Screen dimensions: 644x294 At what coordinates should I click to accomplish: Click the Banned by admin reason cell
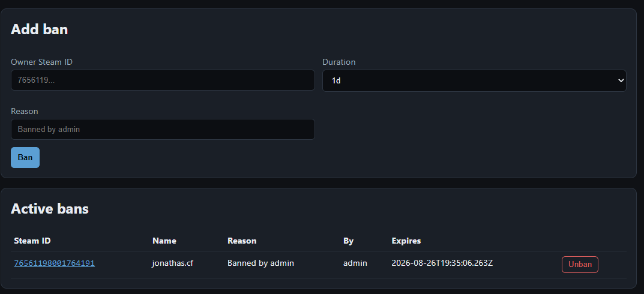(x=261, y=263)
